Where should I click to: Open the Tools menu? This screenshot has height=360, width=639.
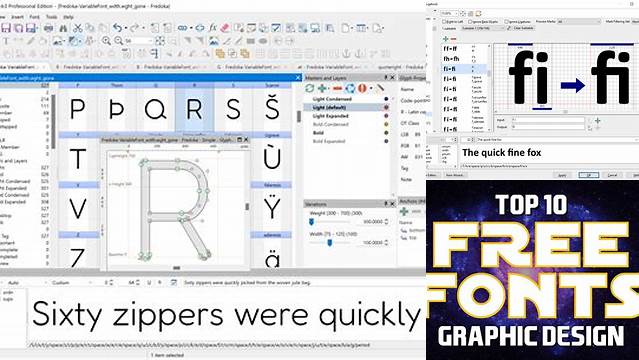[x=51, y=17]
